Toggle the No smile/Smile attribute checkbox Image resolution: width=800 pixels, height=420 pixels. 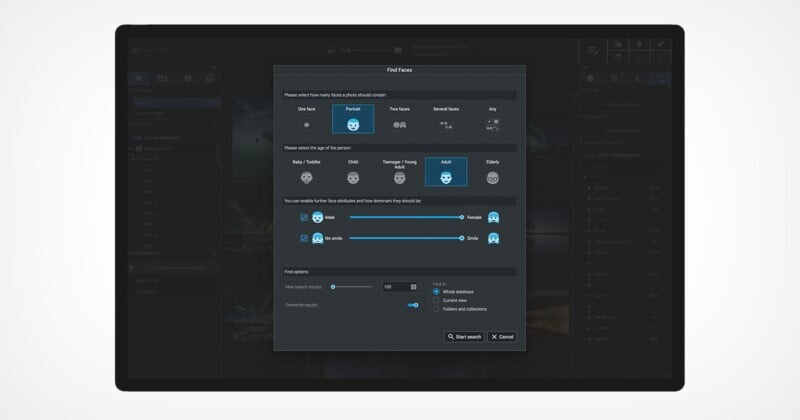[304, 238]
